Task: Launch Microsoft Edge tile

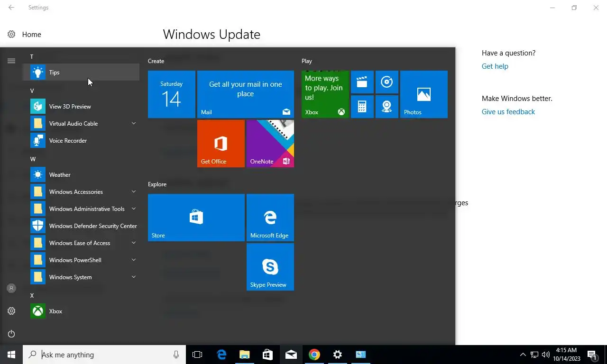Action: pyautogui.click(x=270, y=218)
